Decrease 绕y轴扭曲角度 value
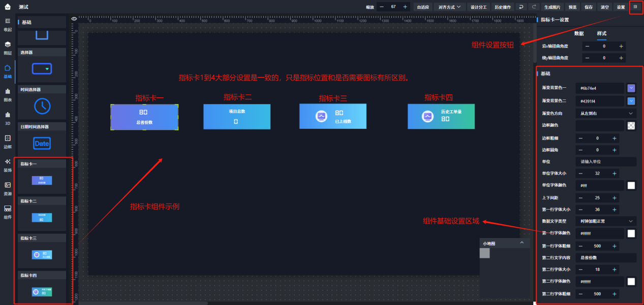Image resolution: width=644 pixels, height=305 pixels. pos(587,58)
